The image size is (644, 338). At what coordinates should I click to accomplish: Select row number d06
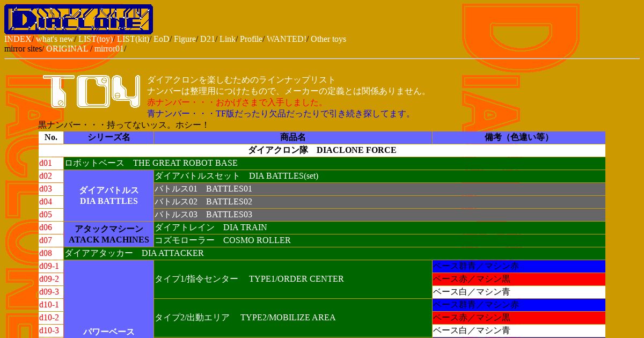point(51,227)
